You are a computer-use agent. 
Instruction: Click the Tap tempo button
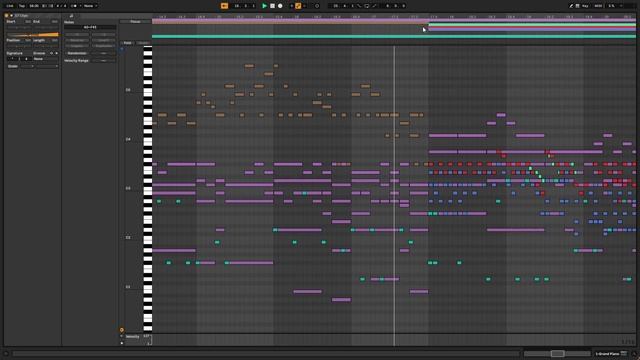tap(22, 6)
